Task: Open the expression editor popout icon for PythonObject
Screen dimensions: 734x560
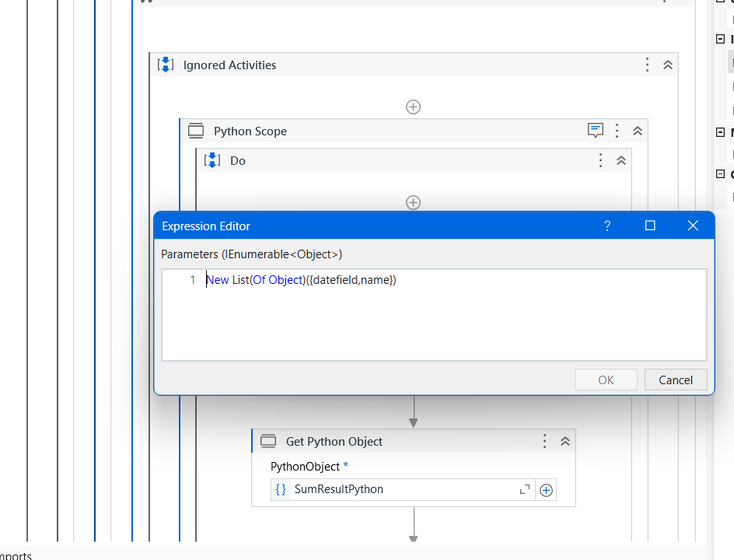Action: click(x=524, y=489)
